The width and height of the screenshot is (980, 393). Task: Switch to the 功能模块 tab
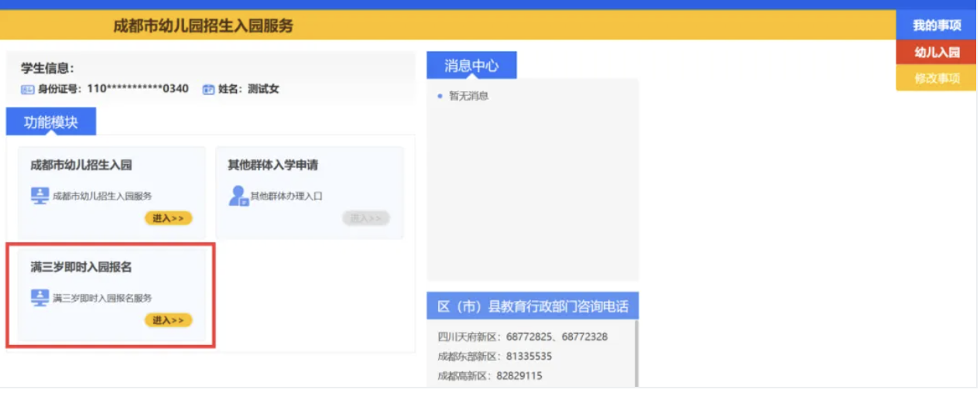51,122
